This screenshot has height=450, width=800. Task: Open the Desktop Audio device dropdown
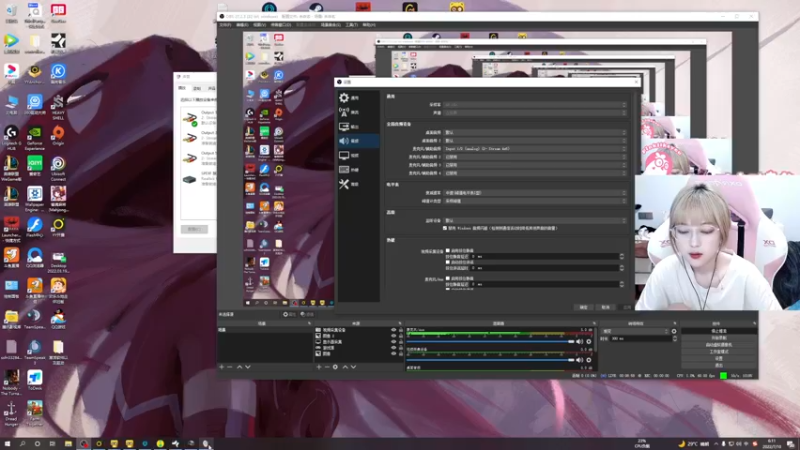pos(535,132)
